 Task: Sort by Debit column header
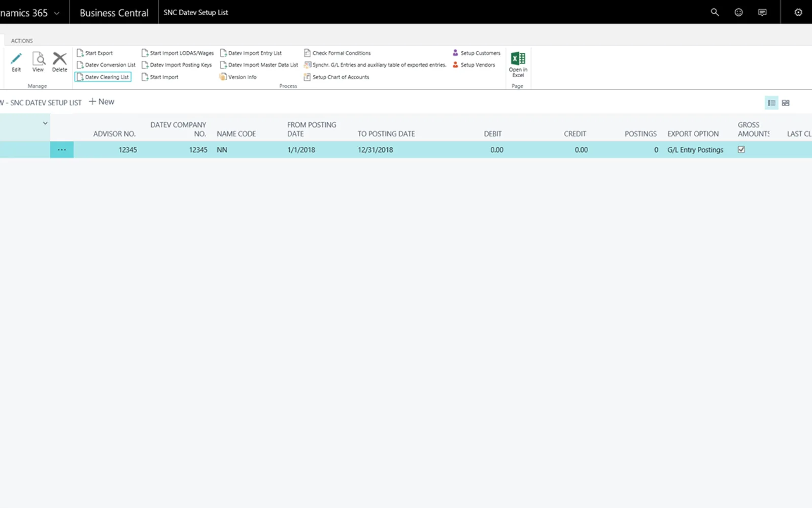(x=493, y=134)
